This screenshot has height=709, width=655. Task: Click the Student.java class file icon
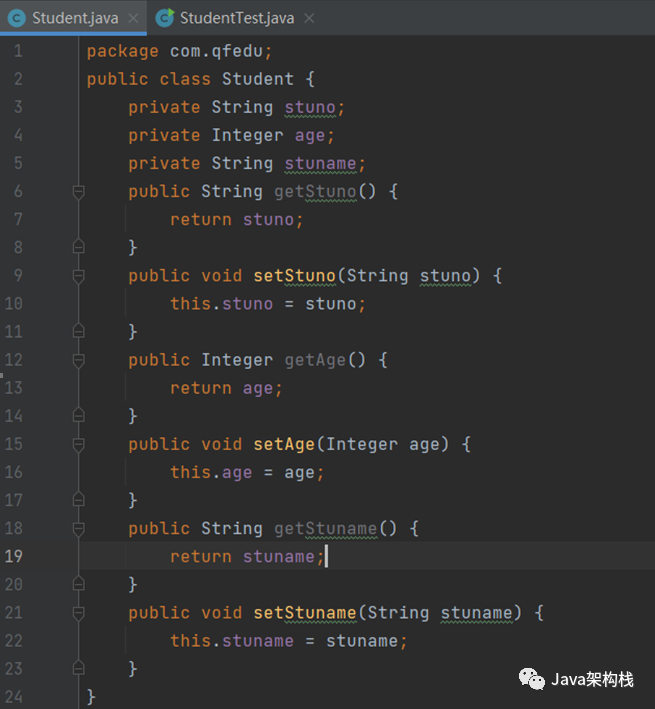[17, 19]
